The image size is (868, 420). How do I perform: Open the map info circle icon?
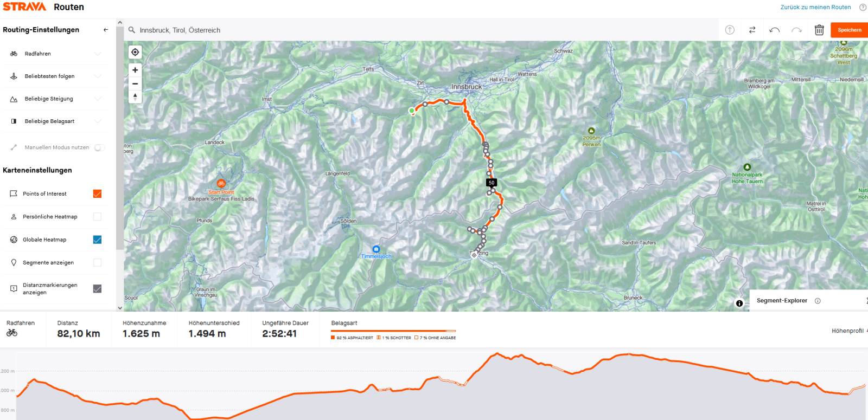tap(739, 303)
